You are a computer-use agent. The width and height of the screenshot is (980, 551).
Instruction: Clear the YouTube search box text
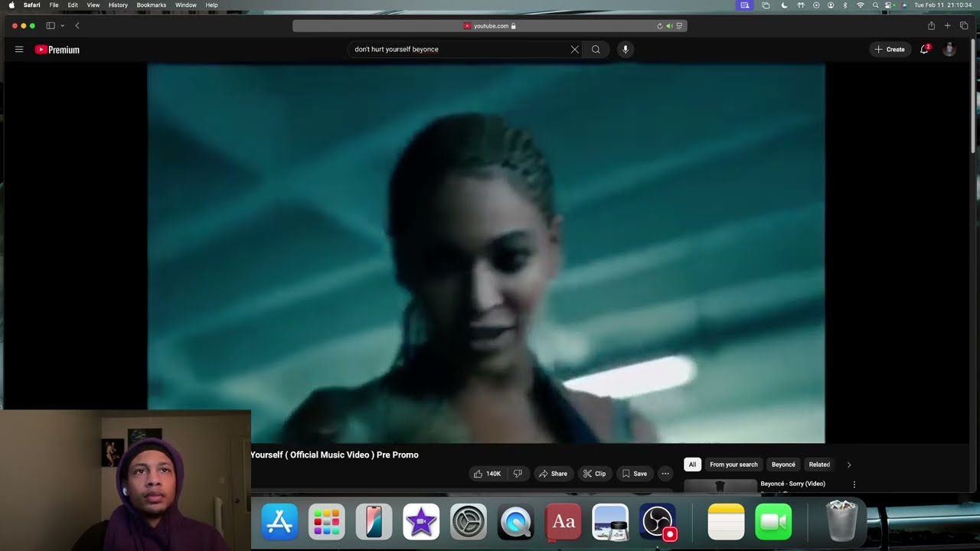574,50
